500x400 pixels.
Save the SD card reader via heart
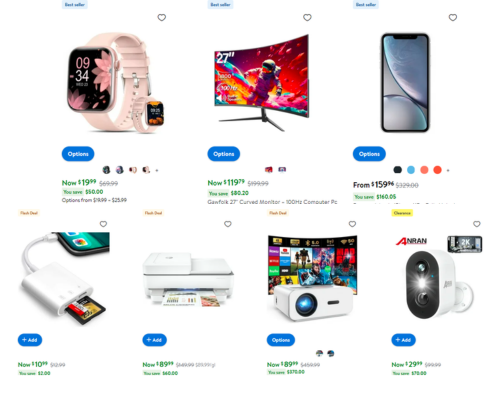coord(103,224)
